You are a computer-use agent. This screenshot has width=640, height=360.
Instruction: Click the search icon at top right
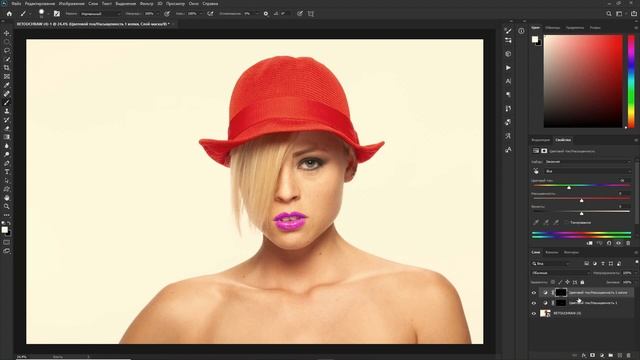609,13
